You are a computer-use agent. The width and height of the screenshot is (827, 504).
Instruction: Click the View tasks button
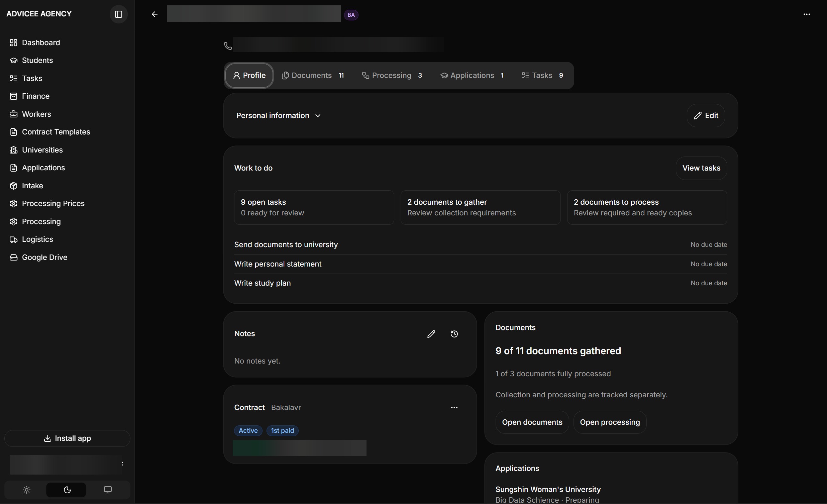[x=701, y=168]
